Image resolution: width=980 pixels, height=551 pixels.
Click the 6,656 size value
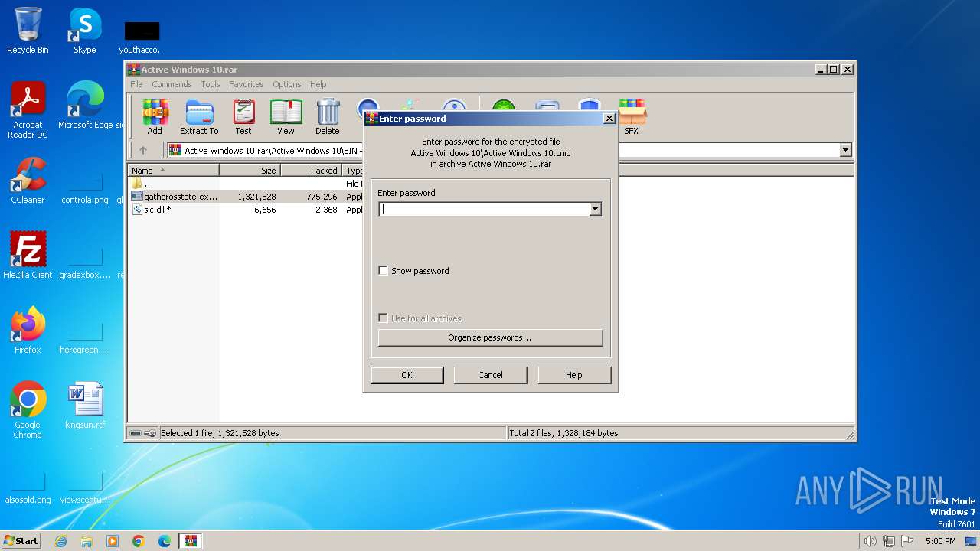coord(265,210)
